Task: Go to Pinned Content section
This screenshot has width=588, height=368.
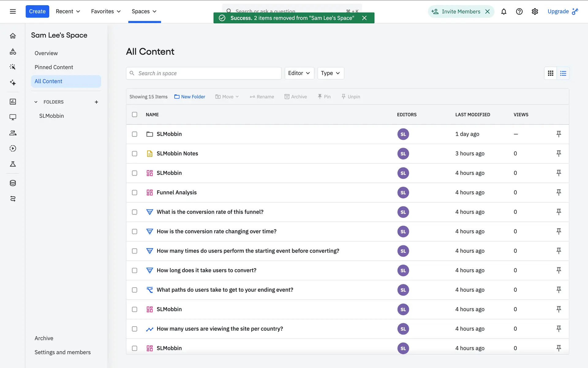Action: click(54, 67)
